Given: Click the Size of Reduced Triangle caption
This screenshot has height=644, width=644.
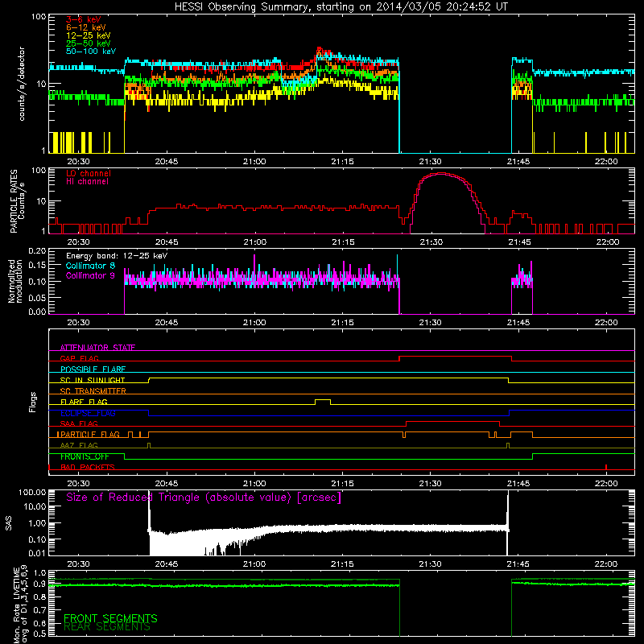Looking at the screenshot, I should click(204, 497).
